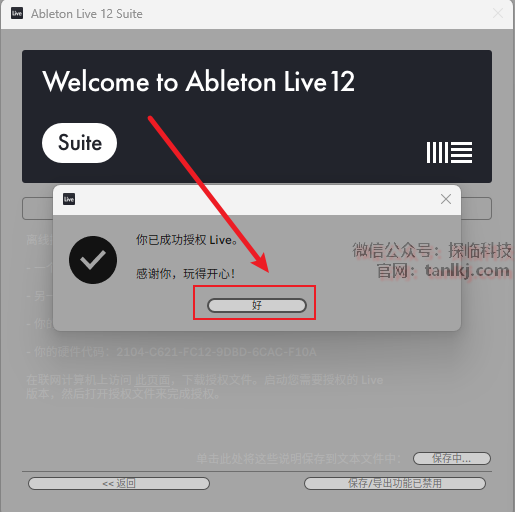
Task: Click the white Suite badge
Action: [79, 143]
